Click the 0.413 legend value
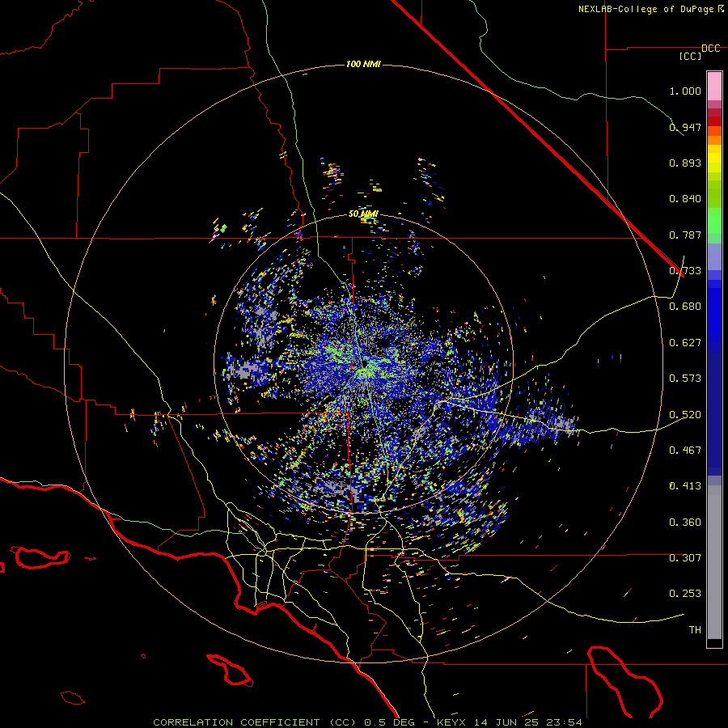Image resolution: width=728 pixels, height=728 pixels. pyautogui.click(x=685, y=486)
